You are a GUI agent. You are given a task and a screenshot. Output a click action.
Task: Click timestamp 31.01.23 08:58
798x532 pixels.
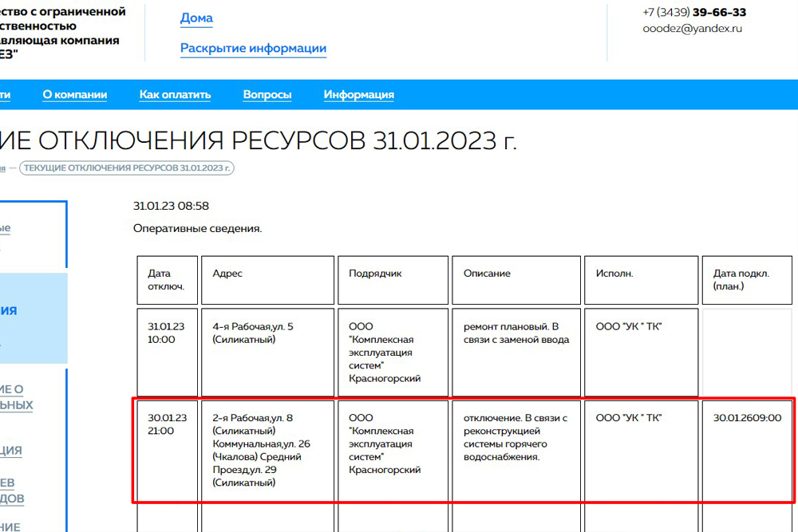pyautogui.click(x=171, y=206)
